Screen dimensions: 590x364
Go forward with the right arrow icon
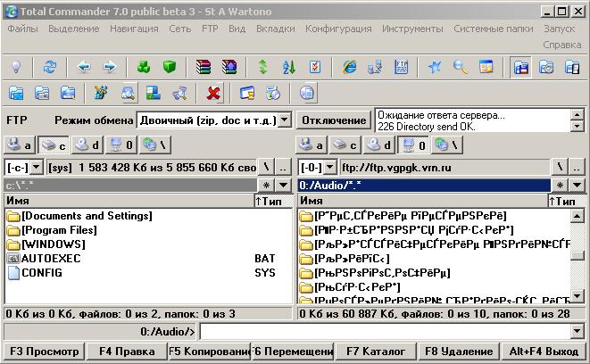point(110,67)
